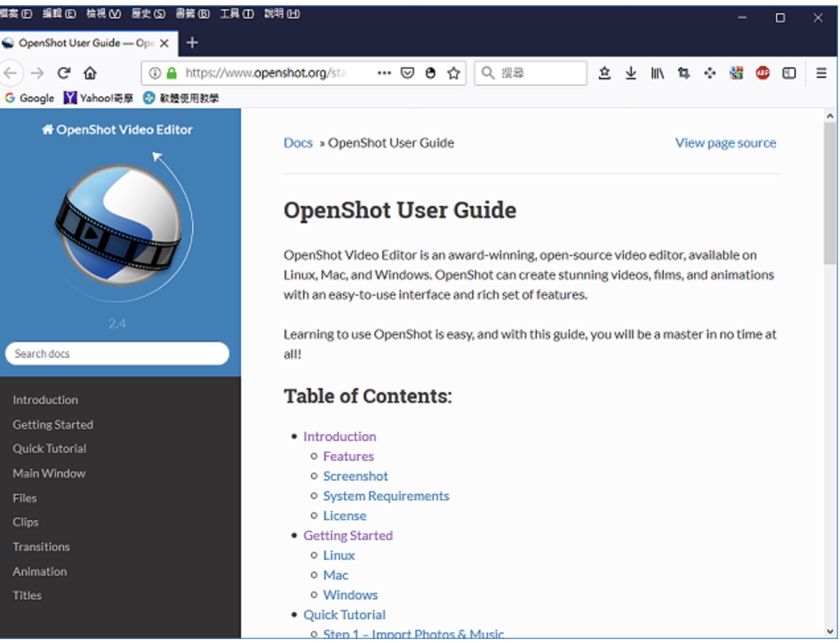840x643 pixels.
Task: Bookmark this page with the star icon
Action: [454, 73]
